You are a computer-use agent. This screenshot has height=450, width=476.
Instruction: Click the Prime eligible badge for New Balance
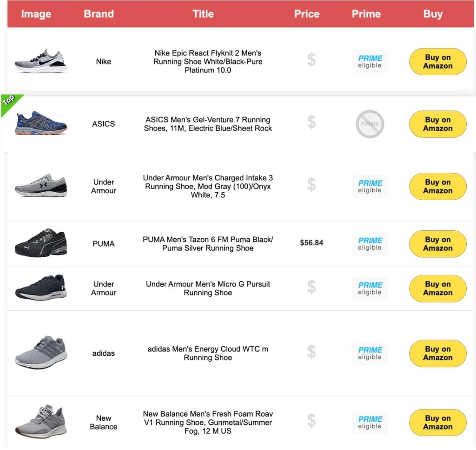click(x=370, y=422)
